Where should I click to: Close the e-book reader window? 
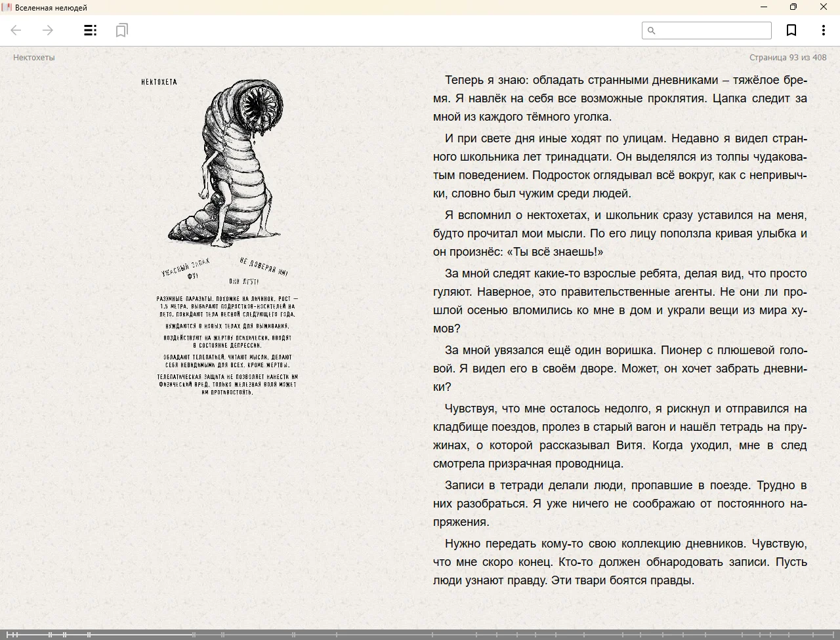(824, 7)
